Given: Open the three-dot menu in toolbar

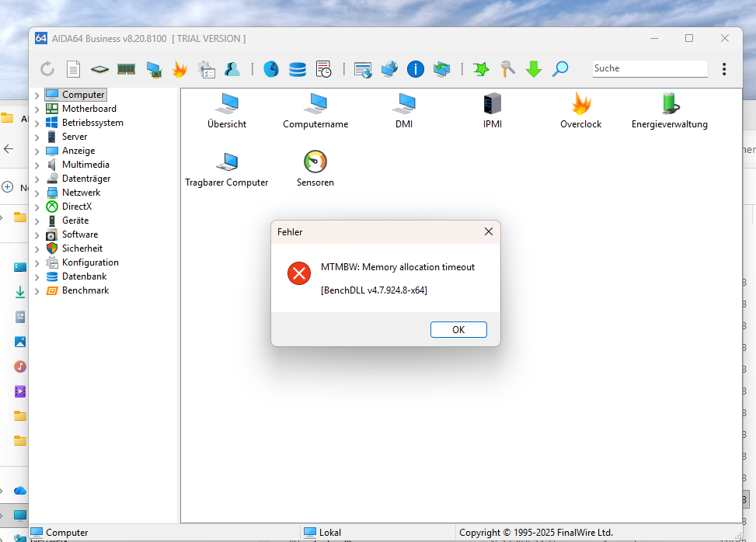Looking at the screenshot, I should [724, 69].
